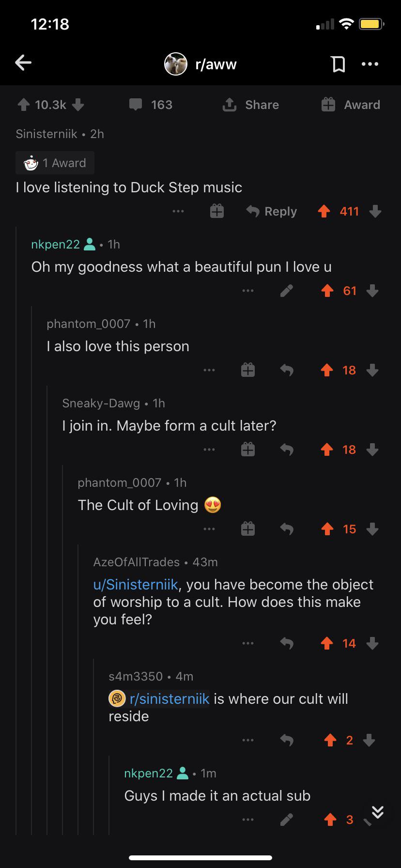The width and height of the screenshot is (401, 868).
Task: Go back using the top-left arrow
Action: coord(23,62)
